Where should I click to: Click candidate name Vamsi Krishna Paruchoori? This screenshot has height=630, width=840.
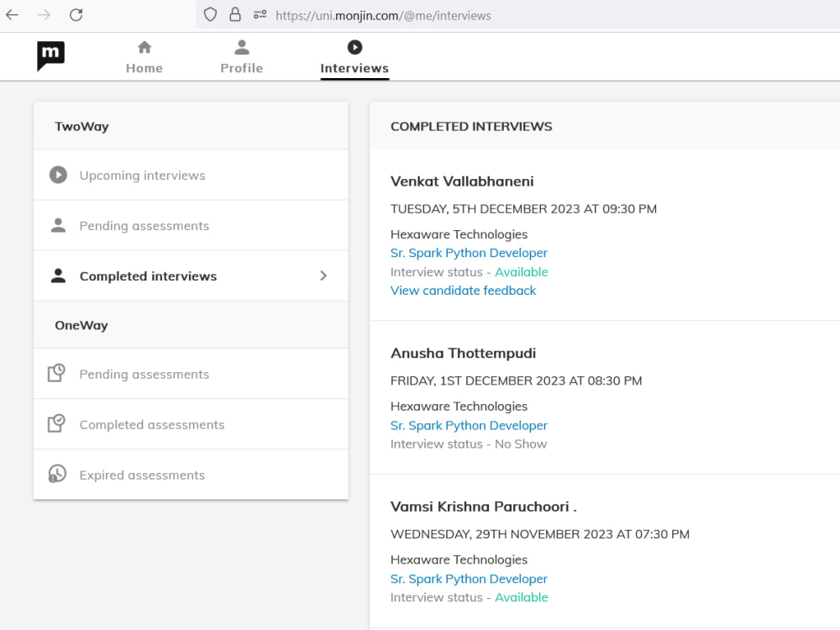click(x=483, y=507)
